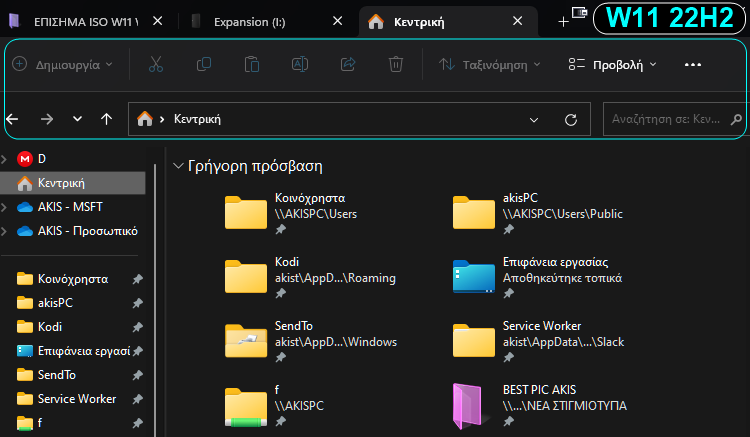Open the Ταξινόμηση sort dropdown
The image size is (750, 437).
tap(490, 64)
